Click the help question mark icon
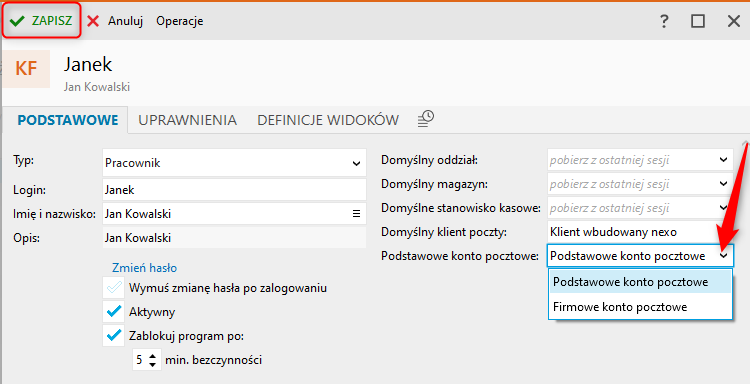This screenshot has width=750, height=384. 663,21
